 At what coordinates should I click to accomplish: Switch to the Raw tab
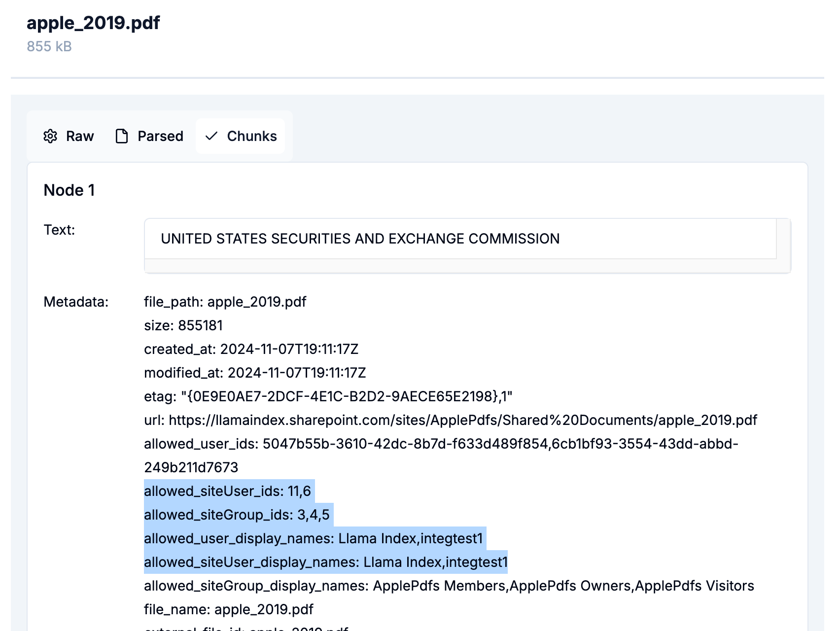(x=79, y=136)
